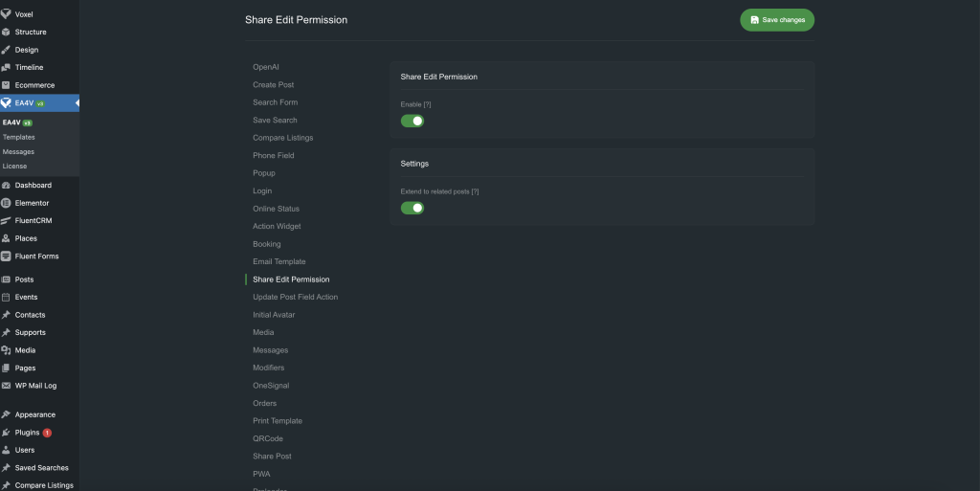Open Elementor via its sidebar icon
Screen dimensions: 980x491
(x=7, y=203)
